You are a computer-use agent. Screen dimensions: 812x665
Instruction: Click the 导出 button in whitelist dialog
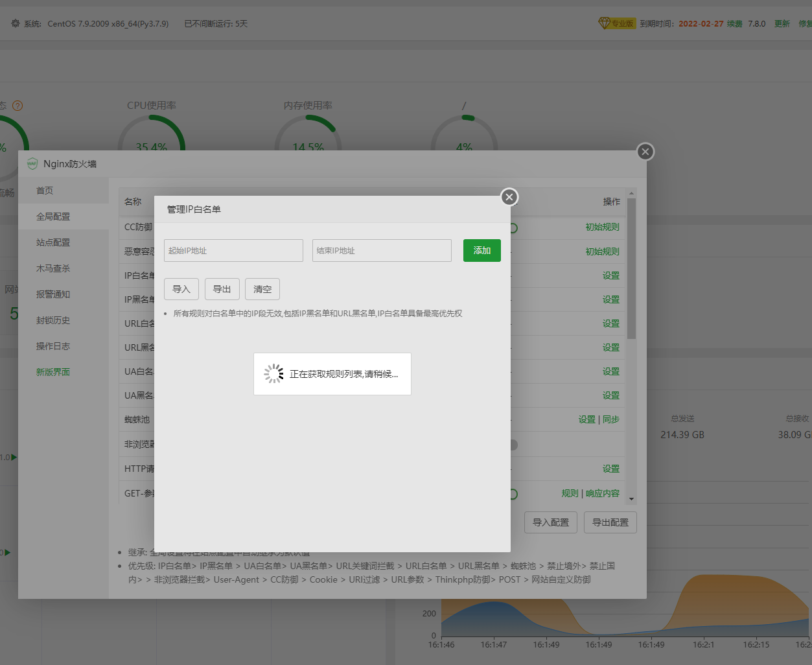point(222,289)
